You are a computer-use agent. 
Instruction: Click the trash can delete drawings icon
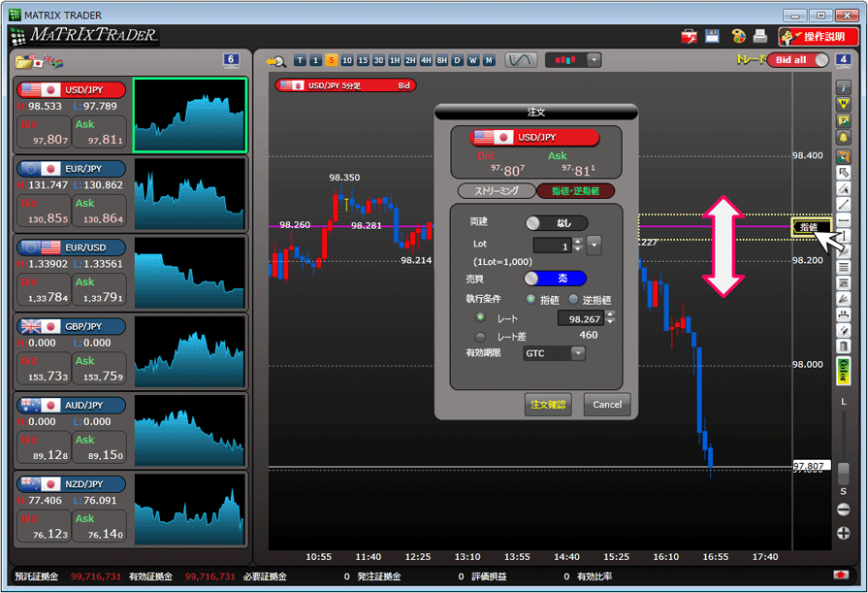pyautogui.click(x=843, y=346)
